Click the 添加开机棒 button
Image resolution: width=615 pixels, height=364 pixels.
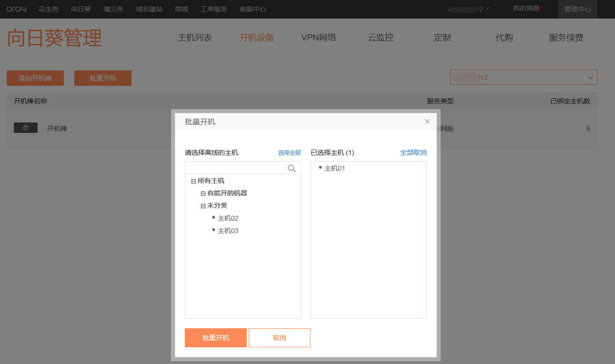(x=35, y=78)
